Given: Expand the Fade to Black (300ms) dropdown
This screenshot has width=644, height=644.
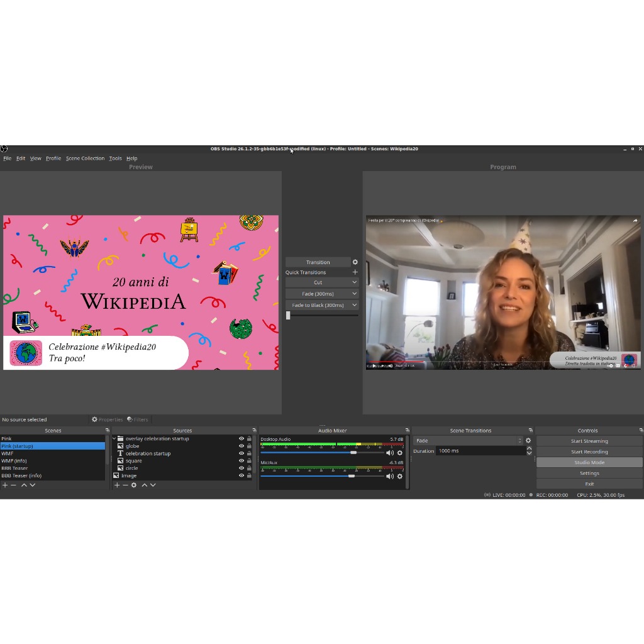Looking at the screenshot, I should [354, 305].
